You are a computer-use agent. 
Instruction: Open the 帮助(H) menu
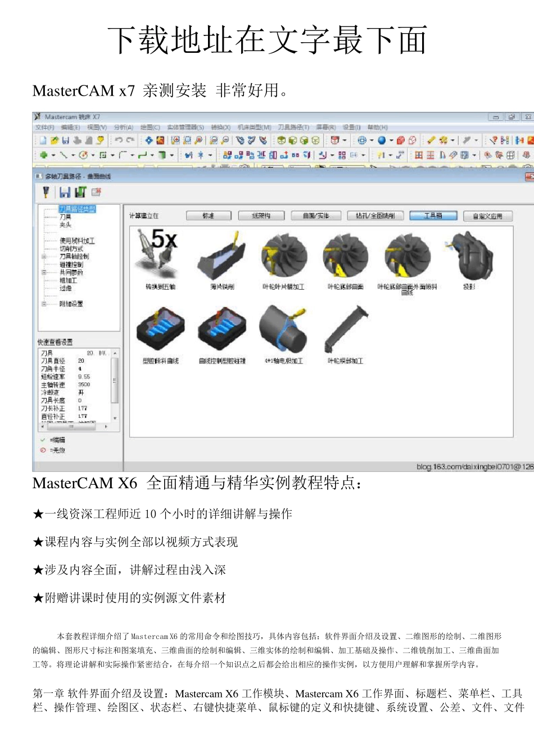pyautogui.click(x=377, y=128)
